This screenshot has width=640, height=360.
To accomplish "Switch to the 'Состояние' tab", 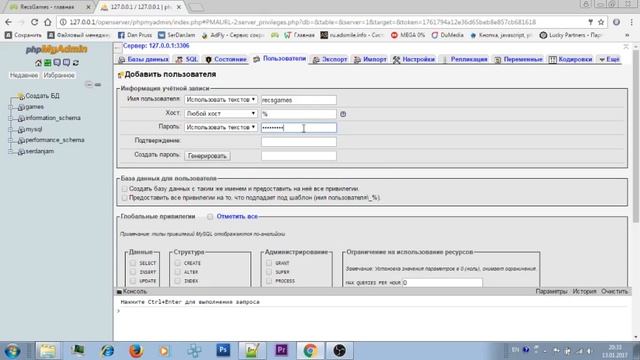I will pyautogui.click(x=226, y=60).
